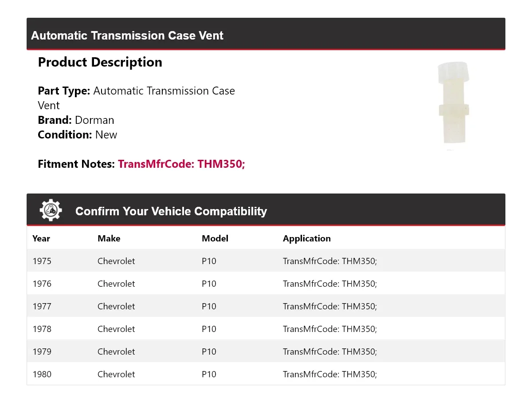Click the 1980 row application text
The width and height of the screenshot is (532, 403).
pyautogui.click(x=330, y=374)
